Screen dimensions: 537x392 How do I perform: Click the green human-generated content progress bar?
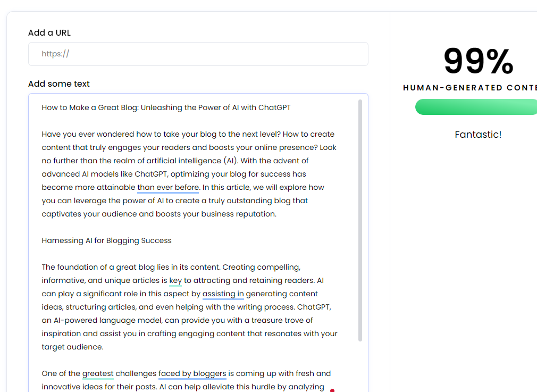(476, 107)
